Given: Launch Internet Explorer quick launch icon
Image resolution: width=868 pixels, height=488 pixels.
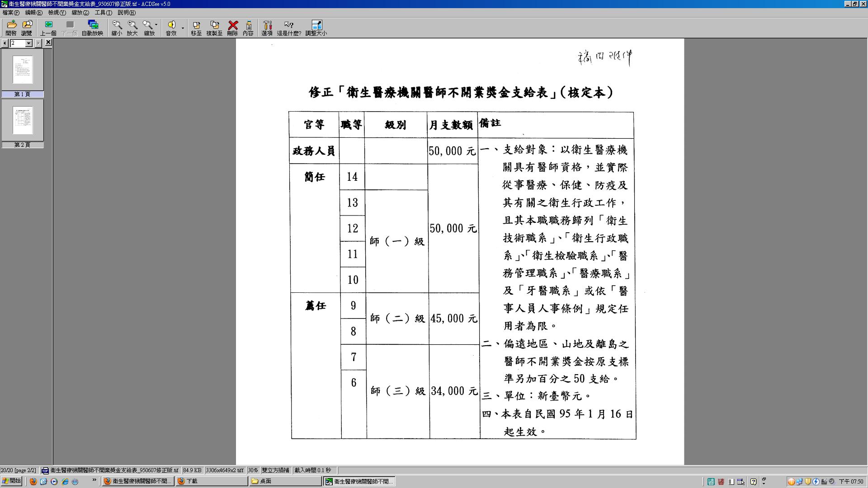Looking at the screenshot, I should [x=65, y=482].
